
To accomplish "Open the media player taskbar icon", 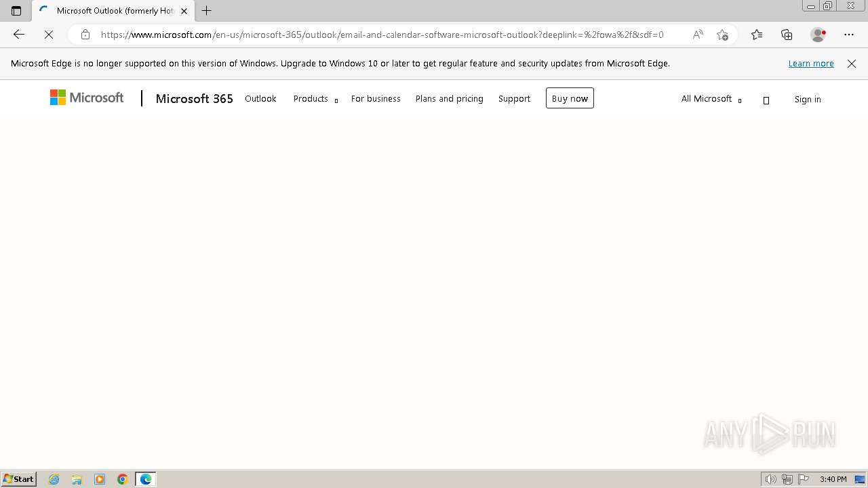I will point(100,479).
